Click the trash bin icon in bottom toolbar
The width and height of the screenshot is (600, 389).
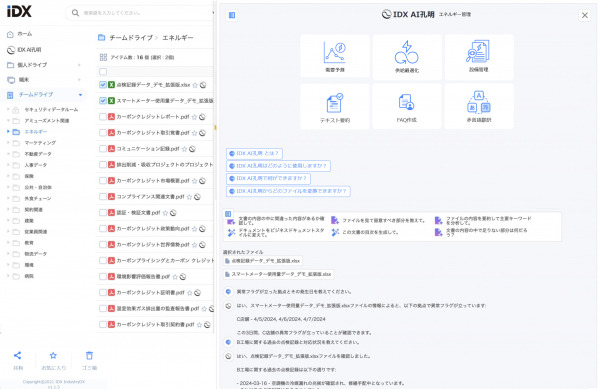tap(89, 355)
